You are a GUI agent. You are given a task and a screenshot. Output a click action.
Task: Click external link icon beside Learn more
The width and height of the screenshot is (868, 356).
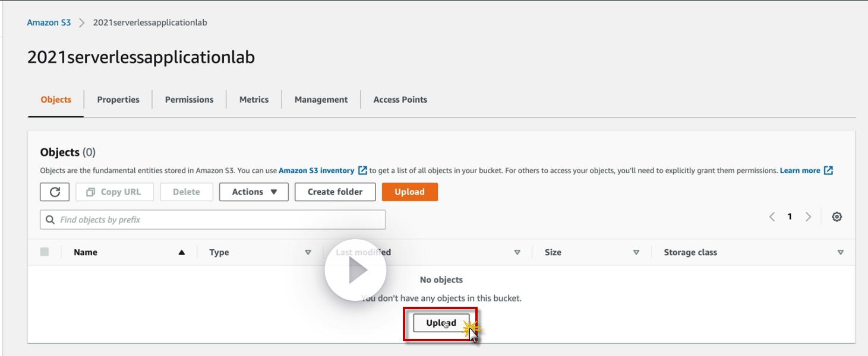click(x=828, y=170)
